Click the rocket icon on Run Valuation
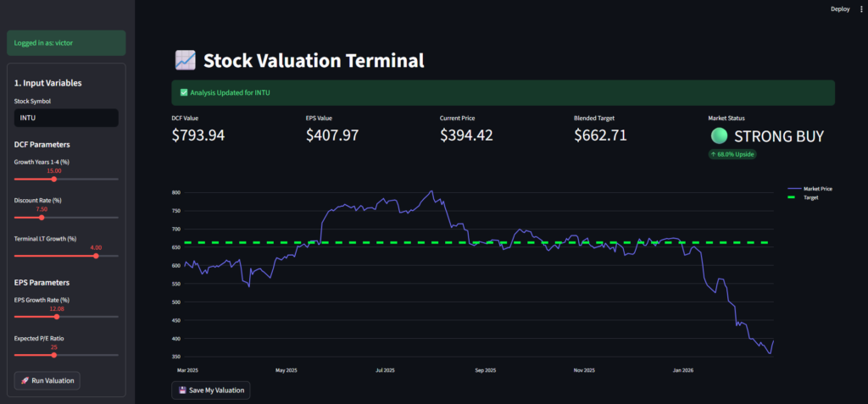This screenshot has height=404, width=868. click(x=24, y=380)
